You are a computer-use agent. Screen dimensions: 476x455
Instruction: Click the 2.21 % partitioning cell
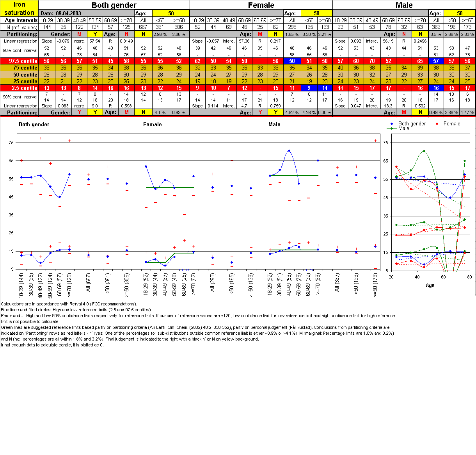click(x=325, y=34)
